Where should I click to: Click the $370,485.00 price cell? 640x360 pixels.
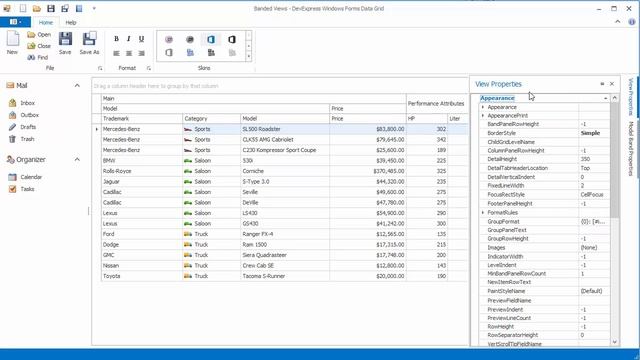click(368, 171)
